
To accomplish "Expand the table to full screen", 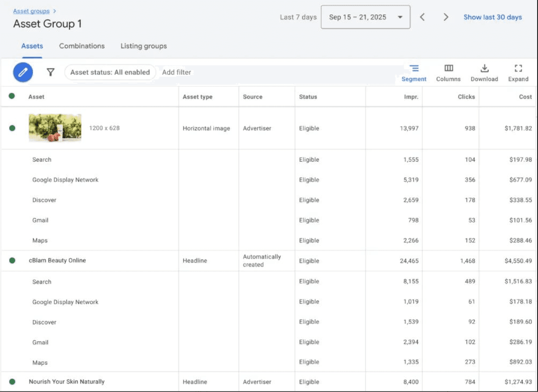I will point(518,73).
